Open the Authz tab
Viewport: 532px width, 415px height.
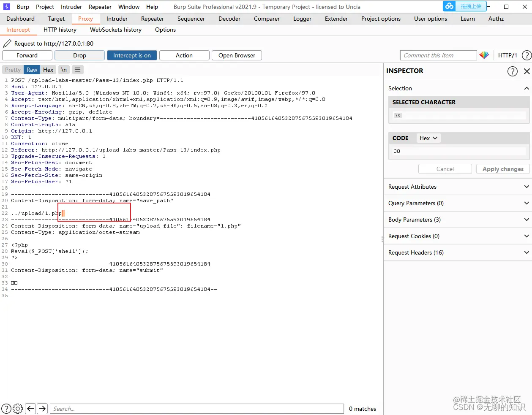(x=496, y=19)
